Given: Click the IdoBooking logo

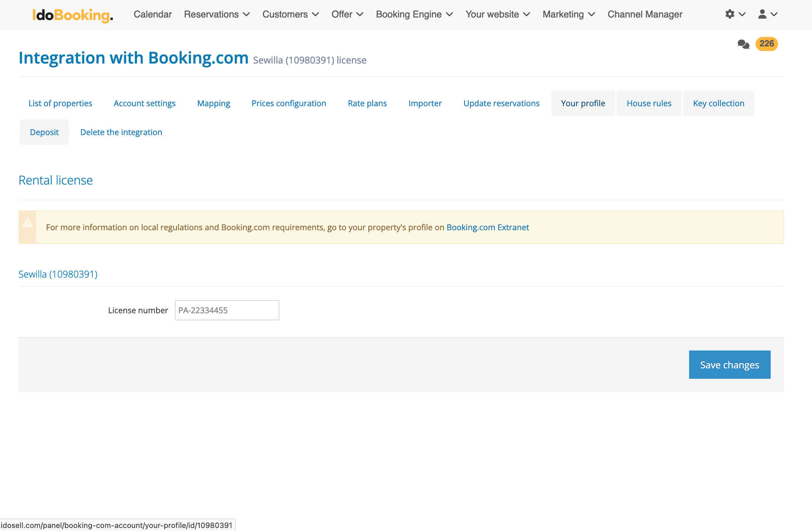Looking at the screenshot, I should 73,15.
